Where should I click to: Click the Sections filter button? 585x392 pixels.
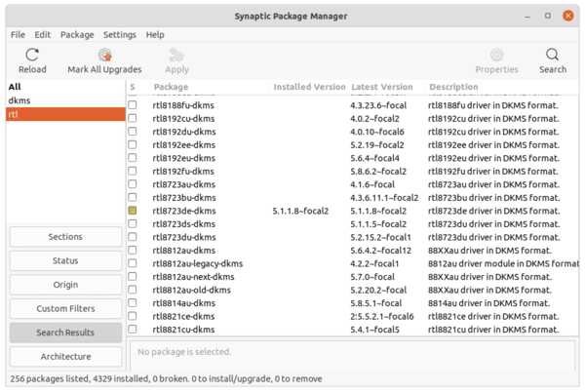(65, 237)
